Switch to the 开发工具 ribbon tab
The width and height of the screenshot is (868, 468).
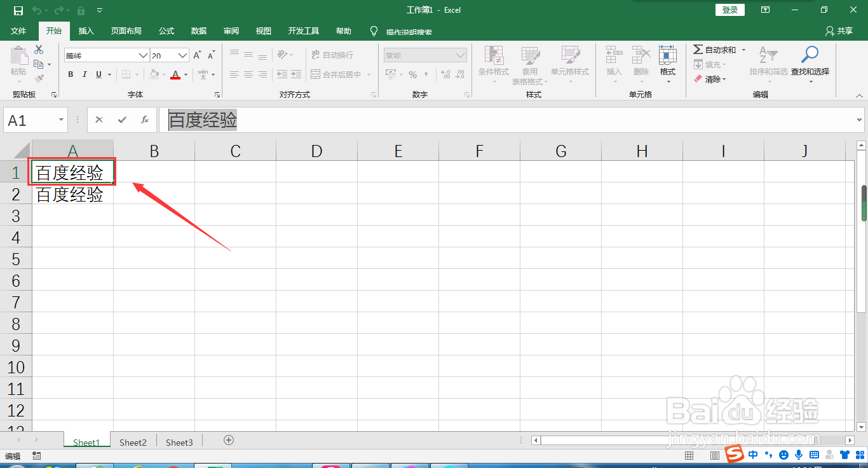click(x=304, y=31)
